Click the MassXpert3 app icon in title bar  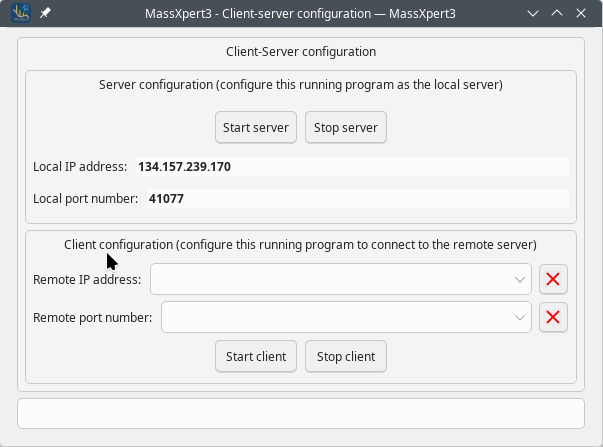[19, 14]
